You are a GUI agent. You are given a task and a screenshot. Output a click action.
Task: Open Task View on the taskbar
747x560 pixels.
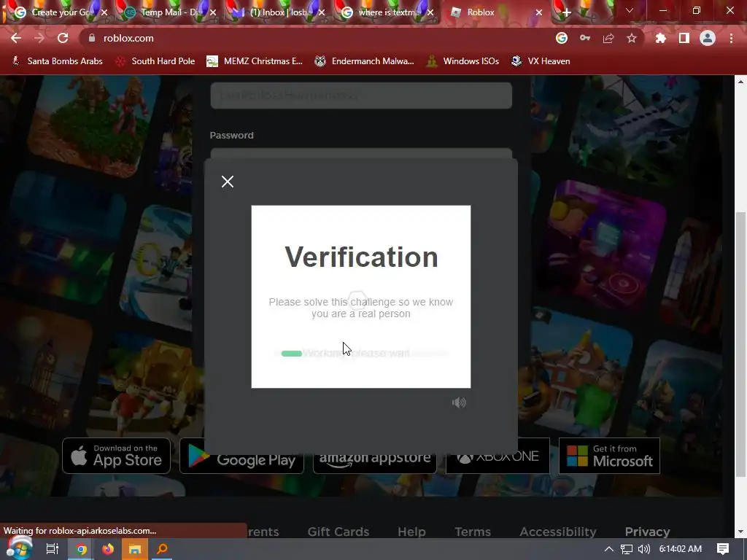(53, 549)
